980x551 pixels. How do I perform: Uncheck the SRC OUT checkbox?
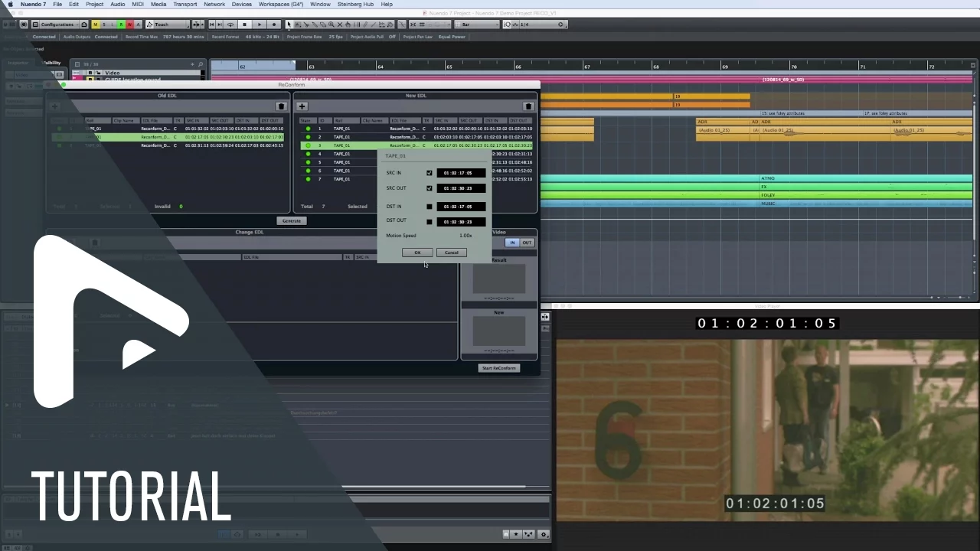[x=429, y=188]
